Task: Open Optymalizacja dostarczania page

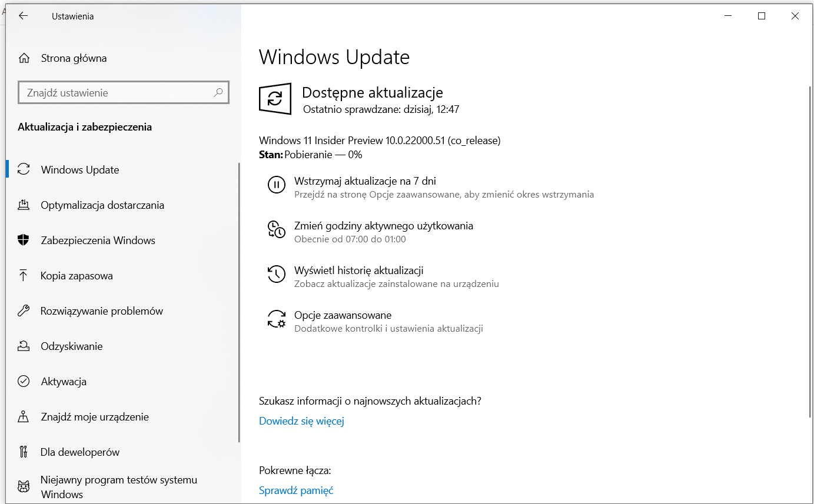Action: point(102,205)
